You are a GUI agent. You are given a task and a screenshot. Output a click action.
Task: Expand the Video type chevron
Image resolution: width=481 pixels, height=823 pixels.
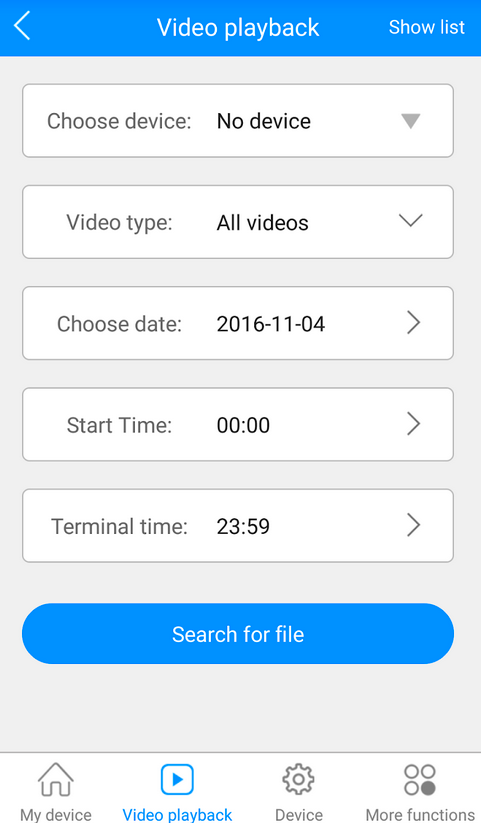coord(411,220)
